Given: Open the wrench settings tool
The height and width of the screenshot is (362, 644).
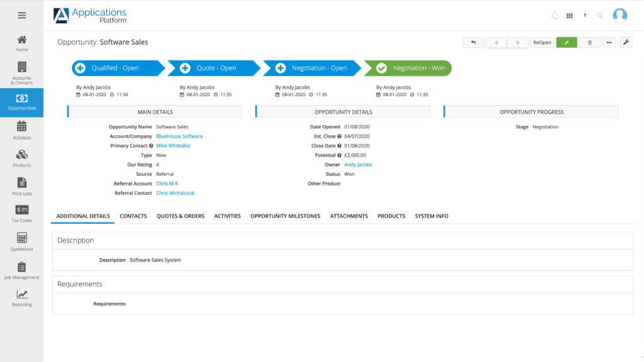Looking at the screenshot, I should point(626,43).
